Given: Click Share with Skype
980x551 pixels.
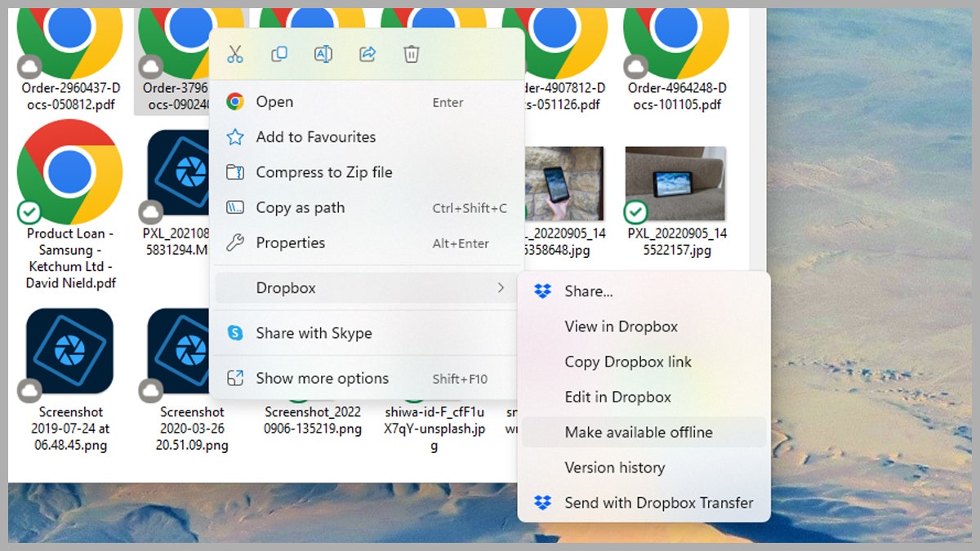Looking at the screenshot, I should tap(314, 333).
